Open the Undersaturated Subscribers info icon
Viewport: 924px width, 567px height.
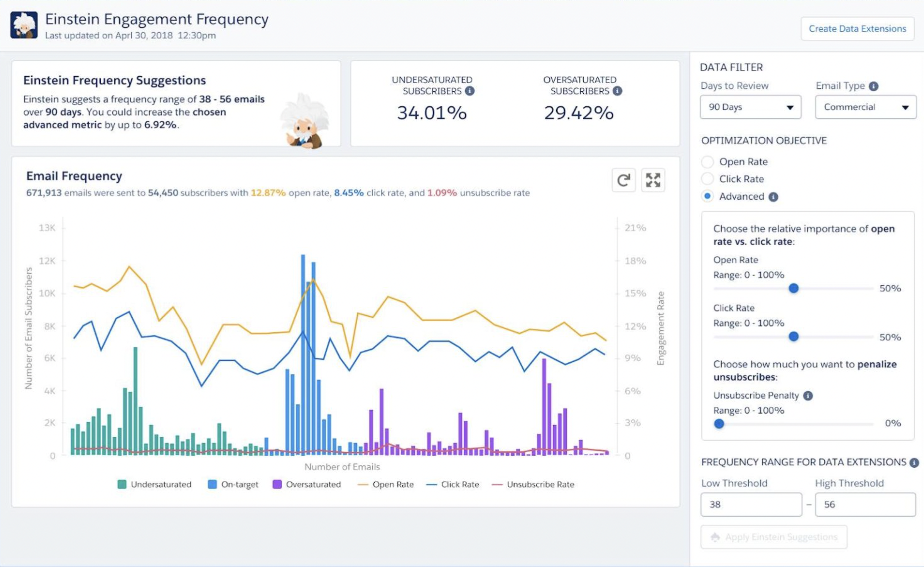470,91
